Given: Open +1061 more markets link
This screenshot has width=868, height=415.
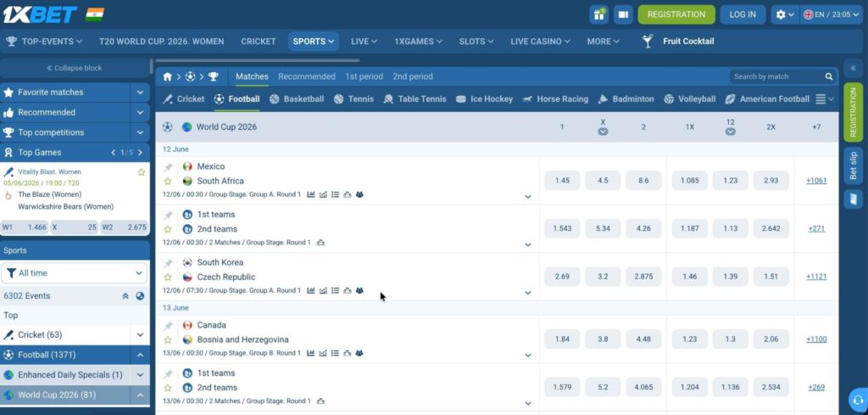Looking at the screenshot, I should (816, 181).
